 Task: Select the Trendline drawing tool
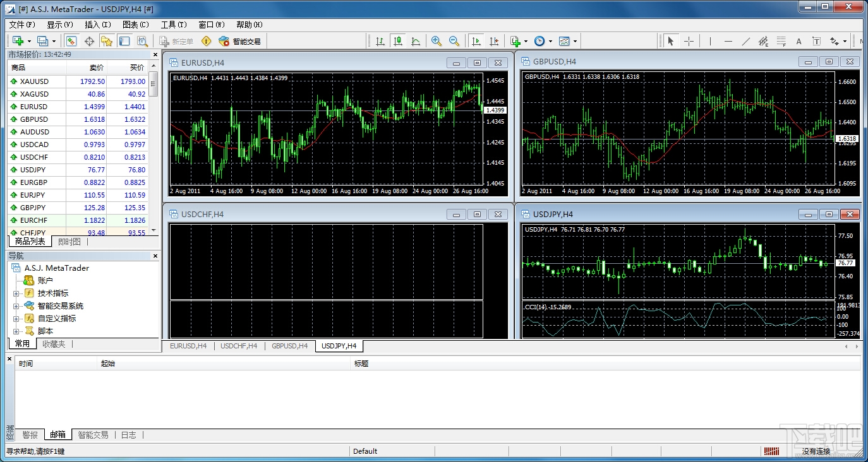click(x=745, y=41)
